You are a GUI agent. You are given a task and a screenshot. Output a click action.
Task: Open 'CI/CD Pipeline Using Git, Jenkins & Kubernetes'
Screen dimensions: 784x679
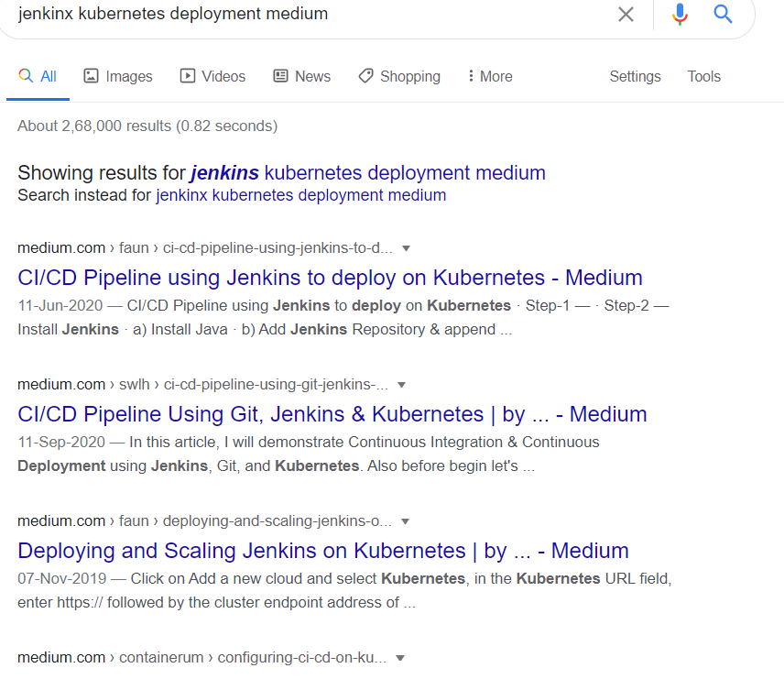coord(332,414)
